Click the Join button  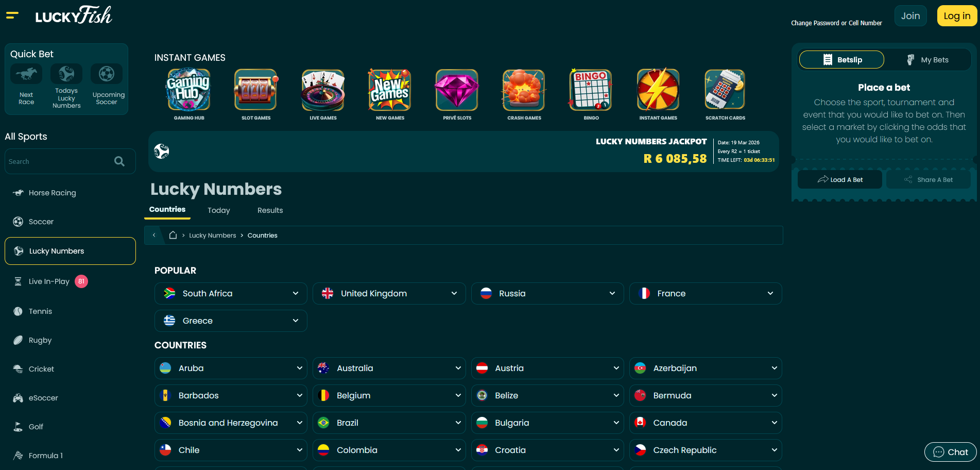click(910, 16)
